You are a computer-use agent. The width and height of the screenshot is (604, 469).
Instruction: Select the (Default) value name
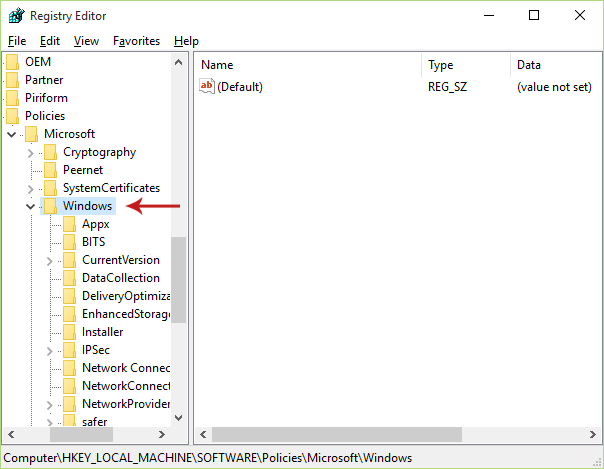point(240,87)
